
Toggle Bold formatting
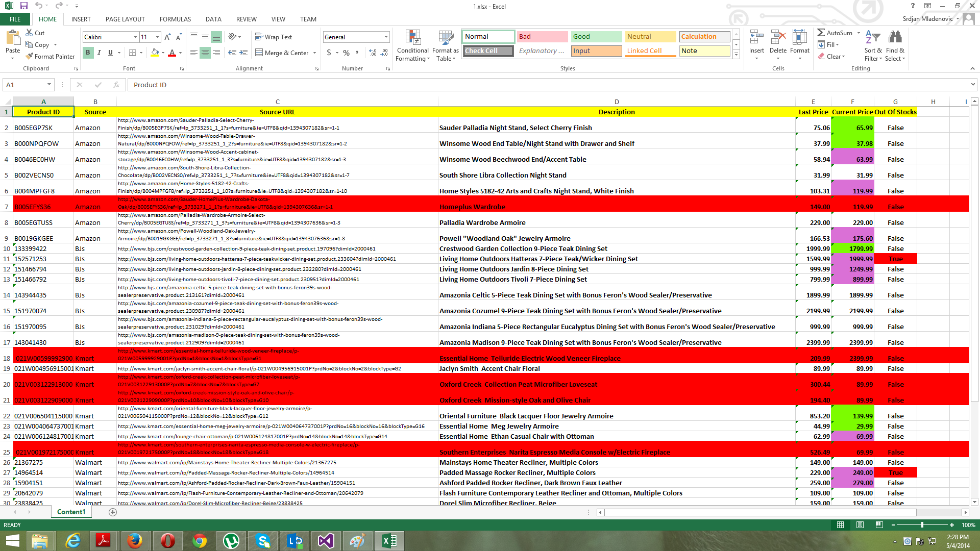(x=88, y=53)
